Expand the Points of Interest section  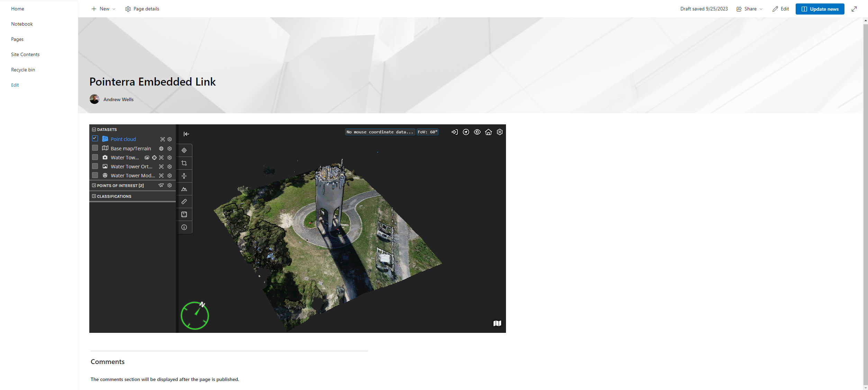pos(94,185)
